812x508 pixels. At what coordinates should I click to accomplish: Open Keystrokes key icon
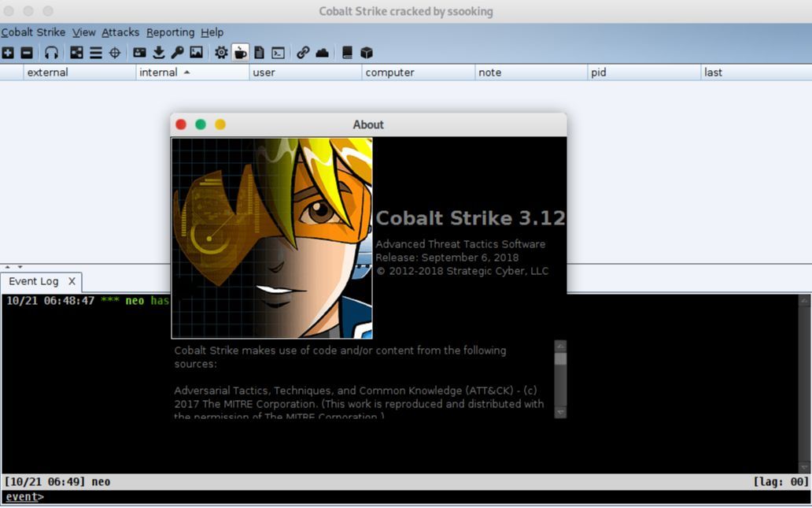[x=177, y=52]
